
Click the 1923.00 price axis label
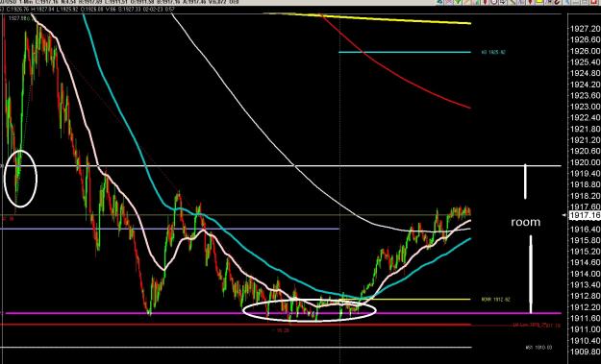coord(585,107)
